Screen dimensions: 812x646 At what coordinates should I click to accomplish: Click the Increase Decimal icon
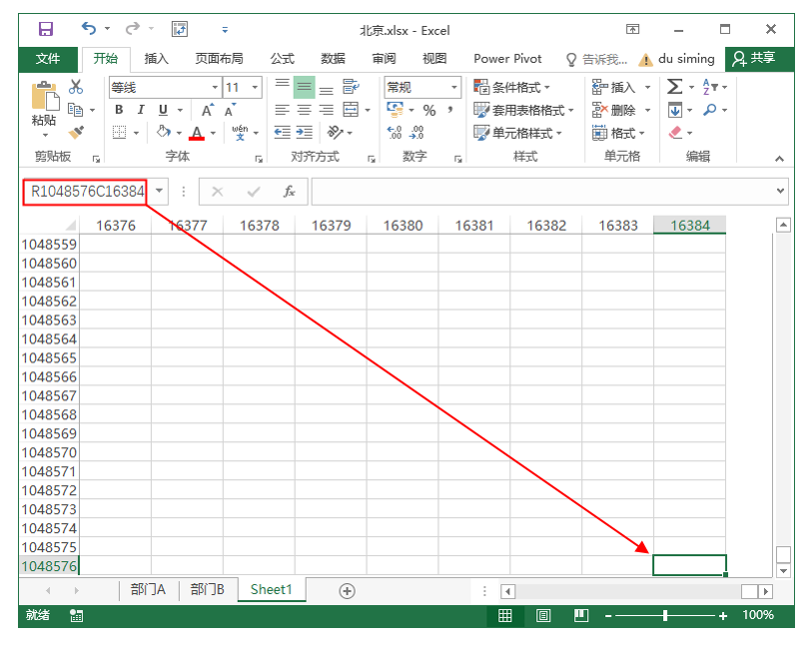[395, 133]
